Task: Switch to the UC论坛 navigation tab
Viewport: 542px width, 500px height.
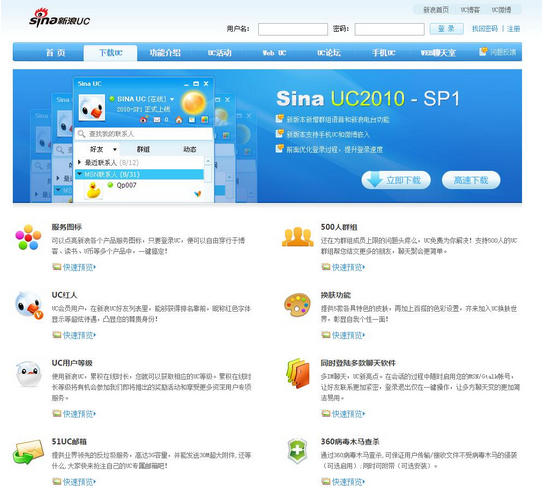Action: tap(329, 53)
